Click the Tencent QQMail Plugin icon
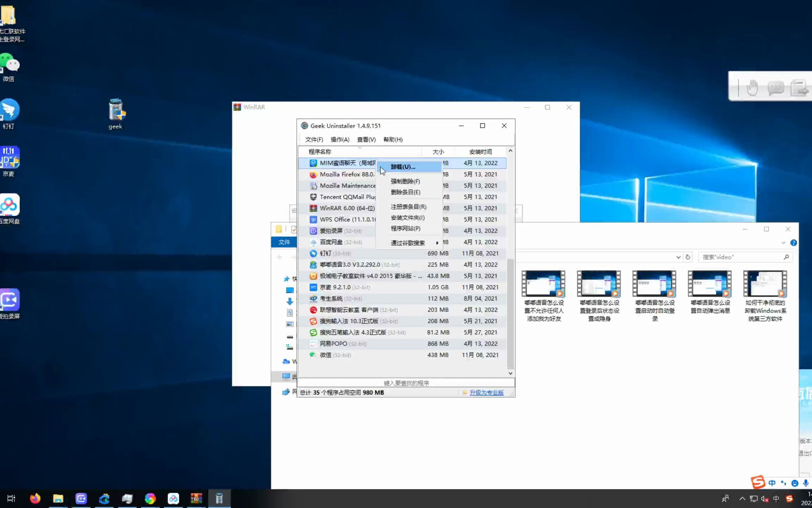This screenshot has width=812, height=508. 313,197
